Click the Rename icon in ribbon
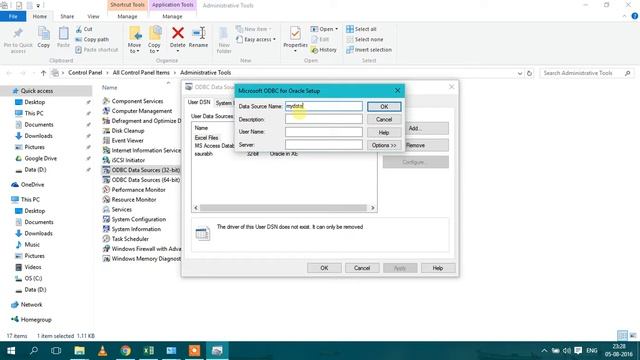 click(198, 33)
